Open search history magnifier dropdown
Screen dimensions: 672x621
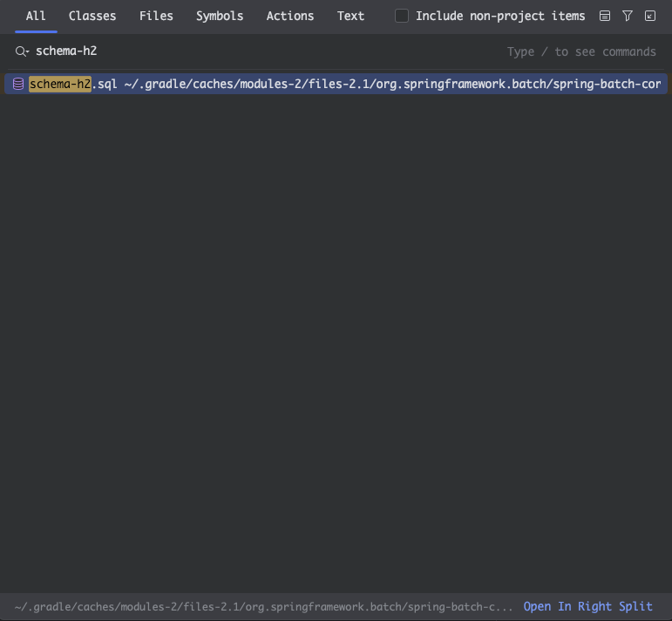(x=22, y=51)
